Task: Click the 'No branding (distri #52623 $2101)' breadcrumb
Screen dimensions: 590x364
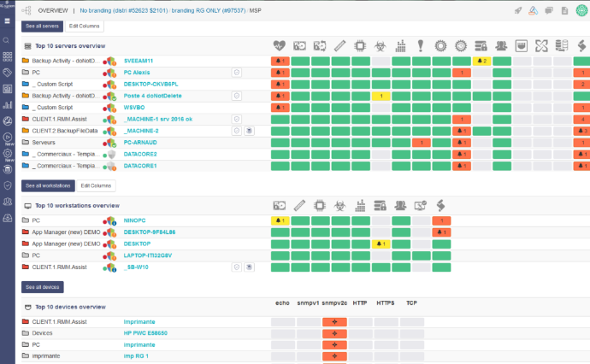Action: (x=127, y=10)
